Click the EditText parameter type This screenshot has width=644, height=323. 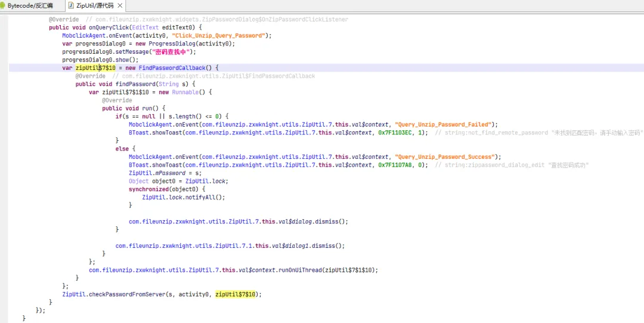click(x=145, y=27)
